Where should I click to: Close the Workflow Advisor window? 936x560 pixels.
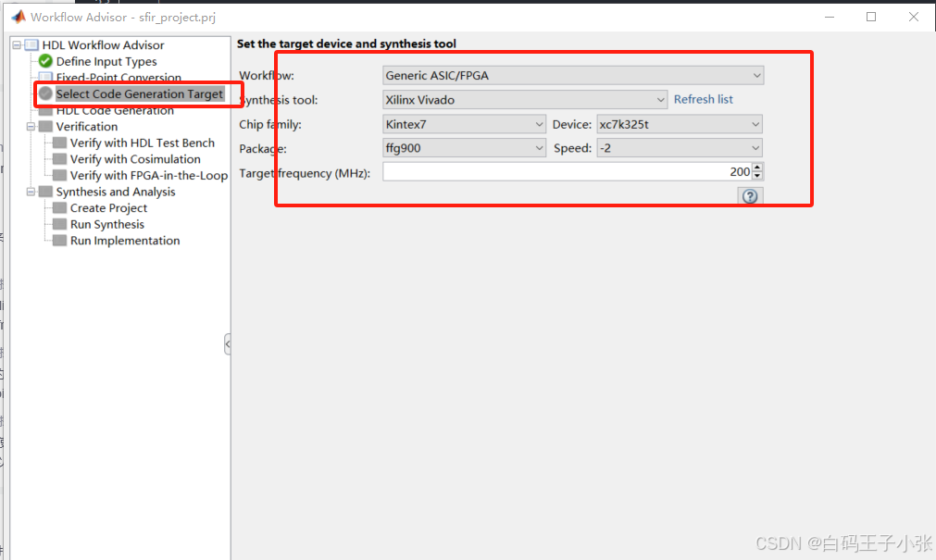913,17
